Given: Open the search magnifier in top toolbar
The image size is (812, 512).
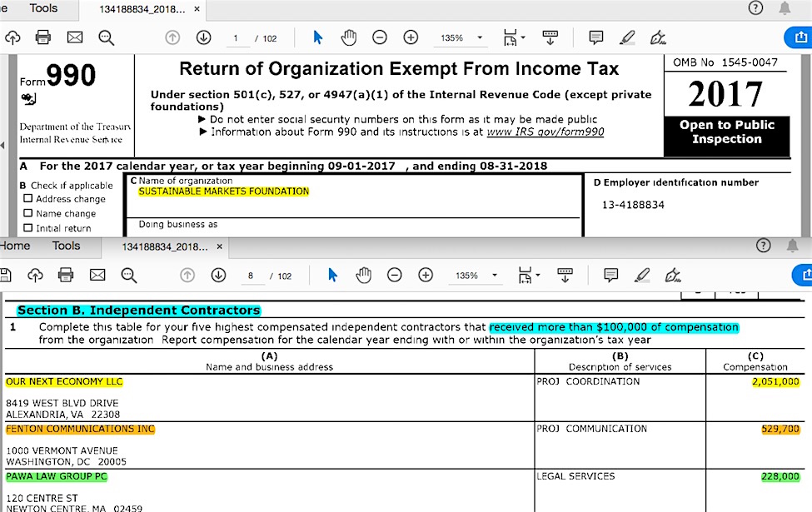Looking at the screenshot, I should [106, 37].
